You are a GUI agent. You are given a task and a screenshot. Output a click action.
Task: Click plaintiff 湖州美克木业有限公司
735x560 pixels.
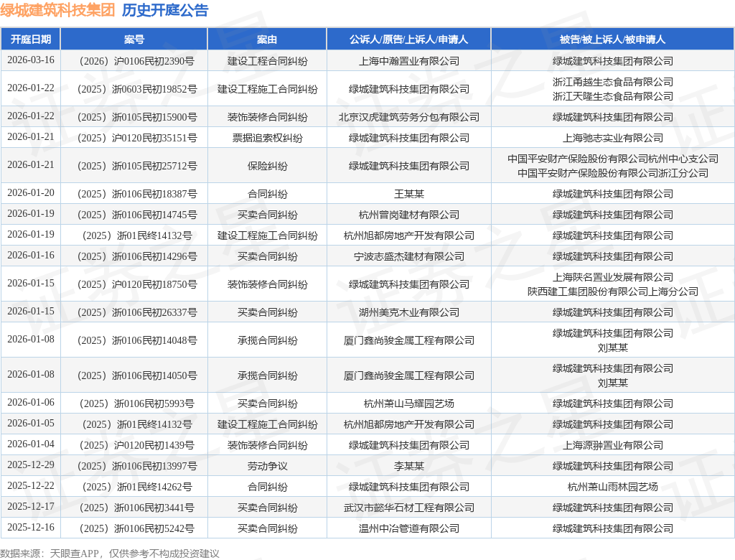tap(408, 312)
